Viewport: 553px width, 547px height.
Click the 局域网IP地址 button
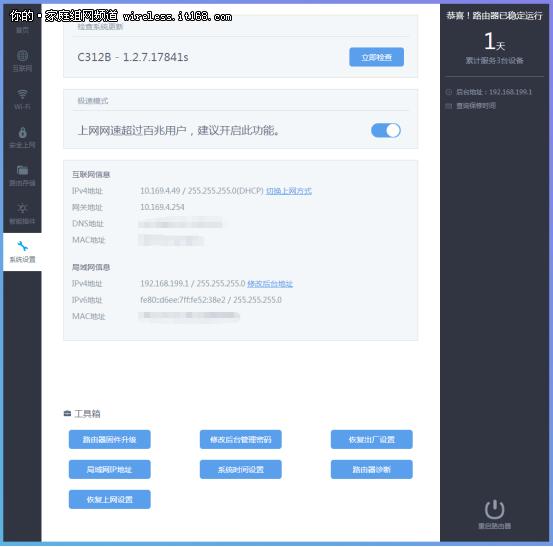[110, 469]
